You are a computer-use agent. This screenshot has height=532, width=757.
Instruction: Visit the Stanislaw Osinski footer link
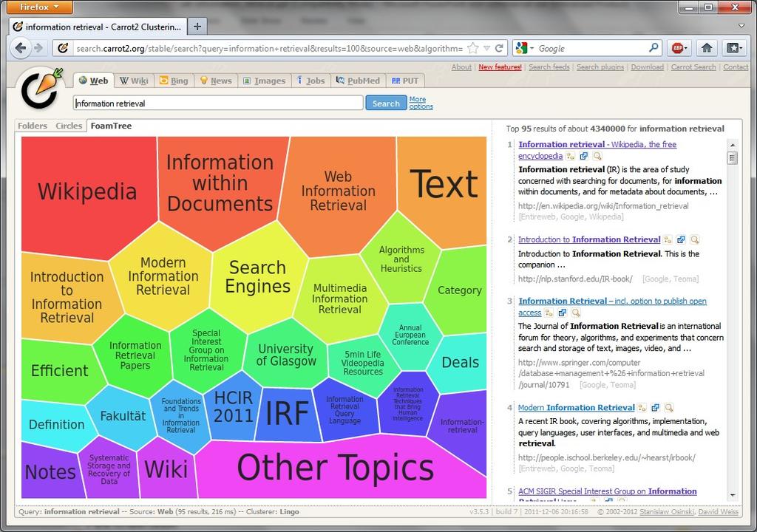pos(667,512)
